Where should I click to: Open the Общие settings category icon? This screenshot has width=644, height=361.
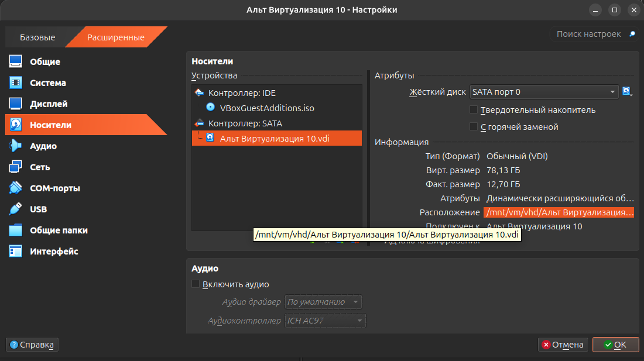pyautogui.click(x=16, y=61)
